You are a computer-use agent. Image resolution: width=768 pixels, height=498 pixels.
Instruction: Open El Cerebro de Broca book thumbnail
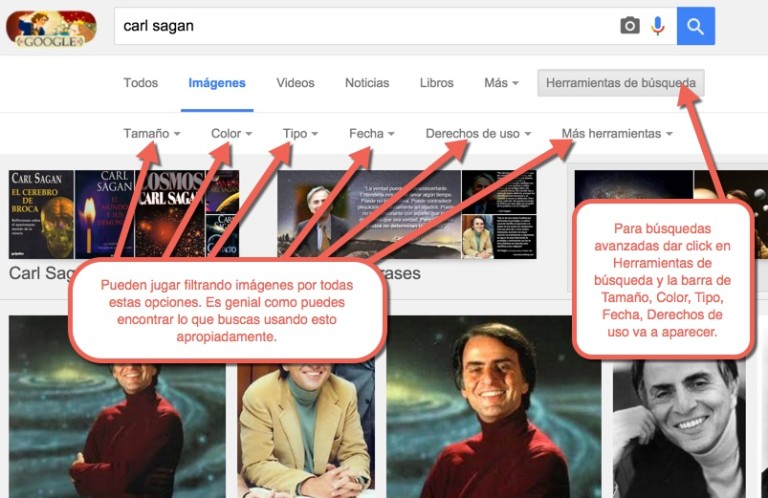coord(41,214)
